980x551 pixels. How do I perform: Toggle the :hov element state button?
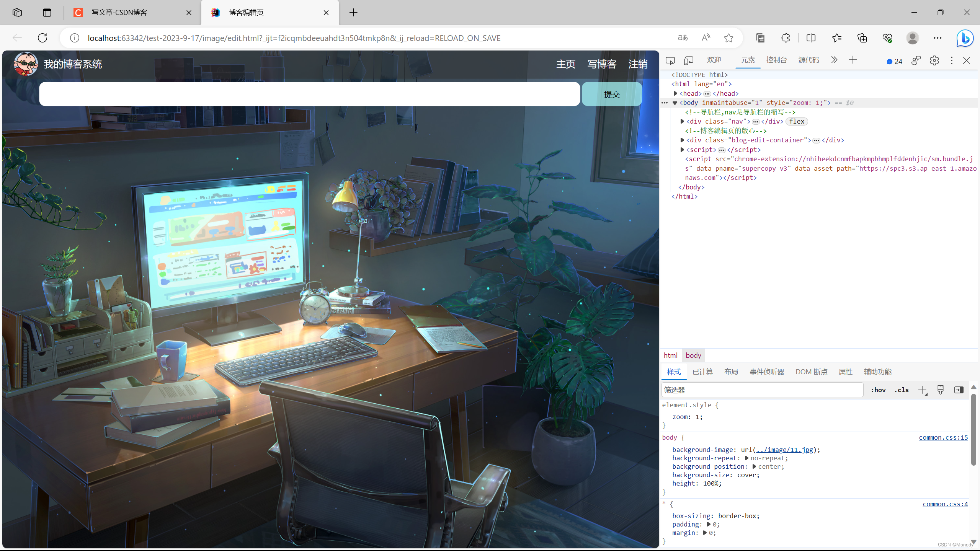(x=878, y=390)
